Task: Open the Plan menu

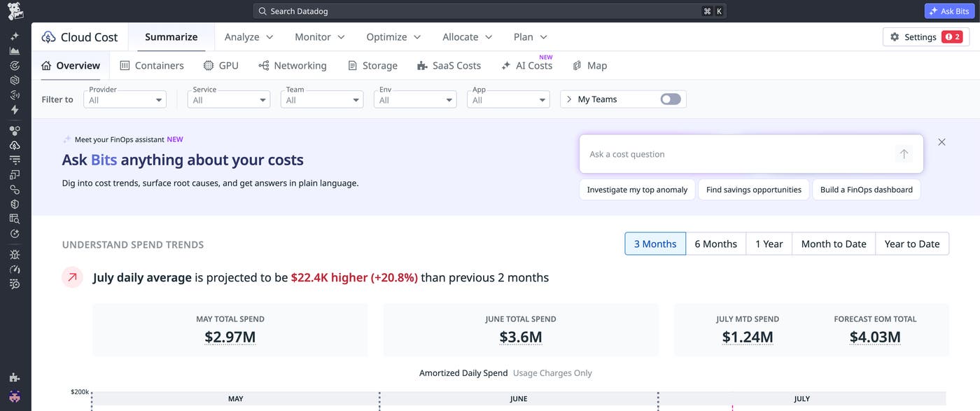Action: click(531, 37)
